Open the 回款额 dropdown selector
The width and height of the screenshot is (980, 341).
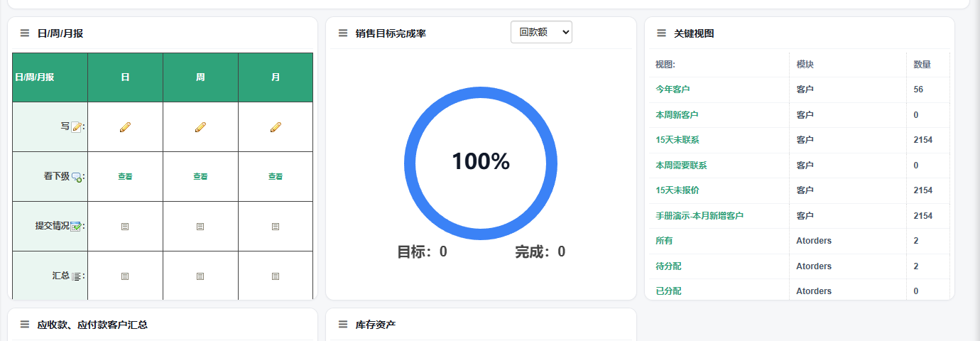pyautogui.click(x=541, y=32)
